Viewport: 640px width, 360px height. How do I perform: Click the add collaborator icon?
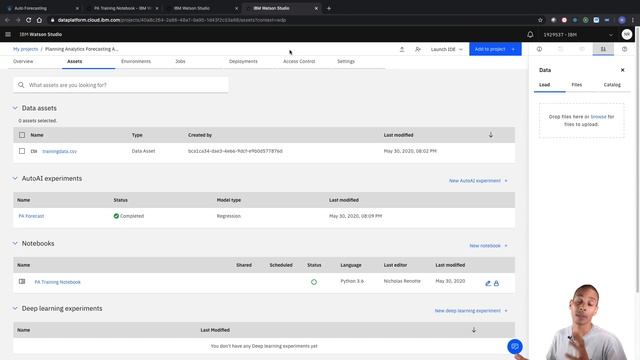tap(418, 49)
